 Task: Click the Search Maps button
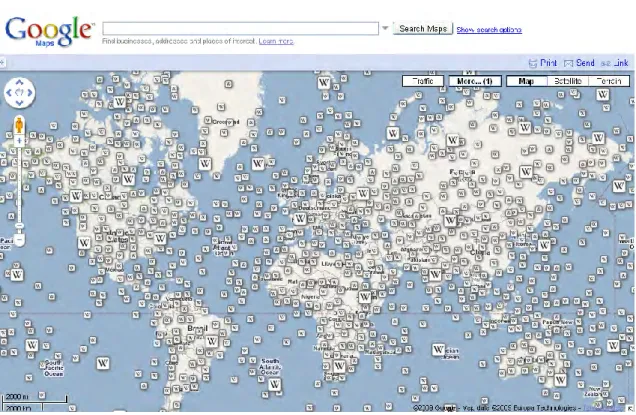click(423, 28)
